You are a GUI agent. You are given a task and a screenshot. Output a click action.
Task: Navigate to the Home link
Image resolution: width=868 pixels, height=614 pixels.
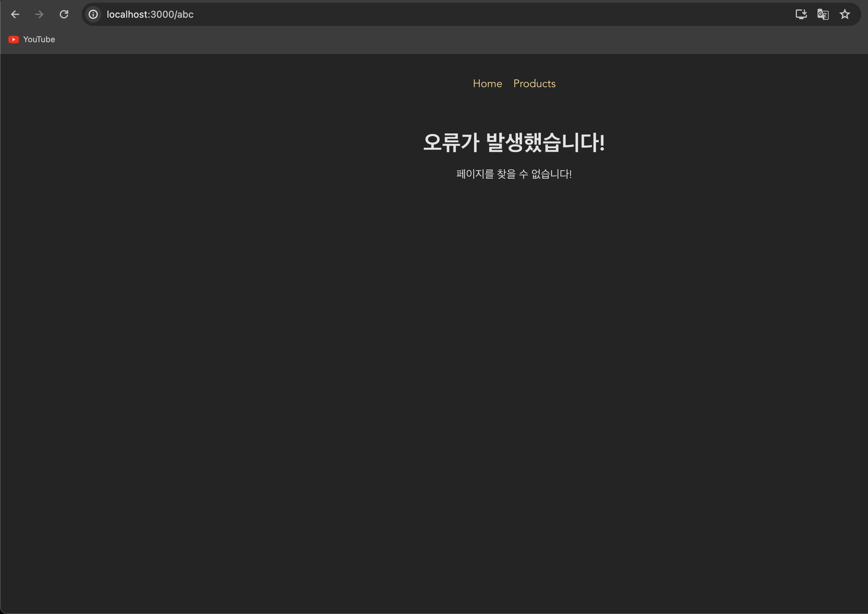coord(487,84)
